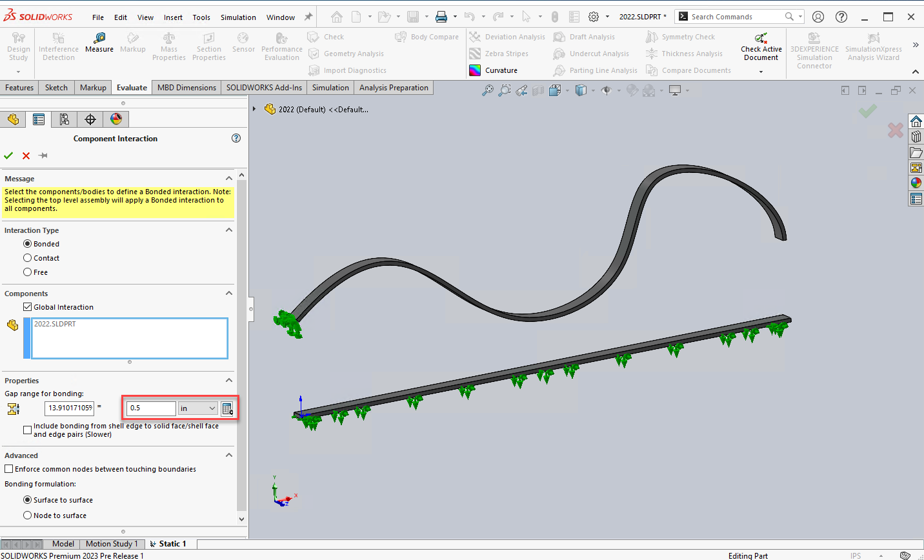
Task: Accept the Component Interaction with green checkmark
Action: (x=8, y=155)
